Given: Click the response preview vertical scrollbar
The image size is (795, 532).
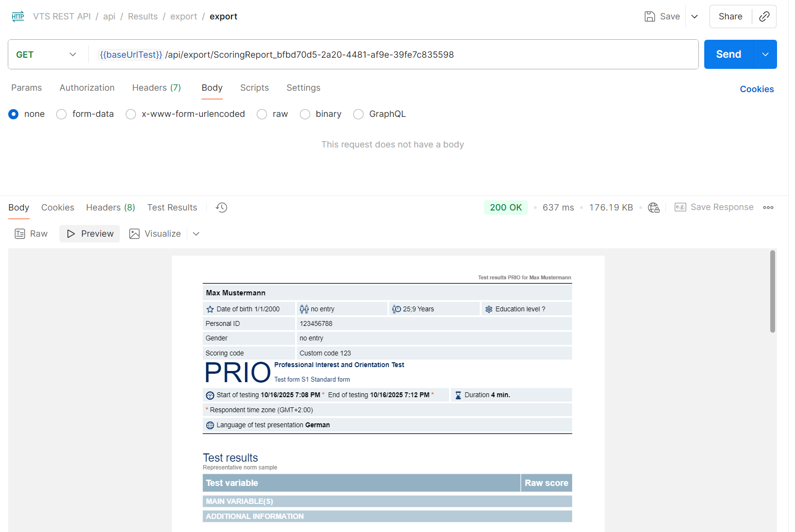Looking at the screenshot, I should [772, 291].
